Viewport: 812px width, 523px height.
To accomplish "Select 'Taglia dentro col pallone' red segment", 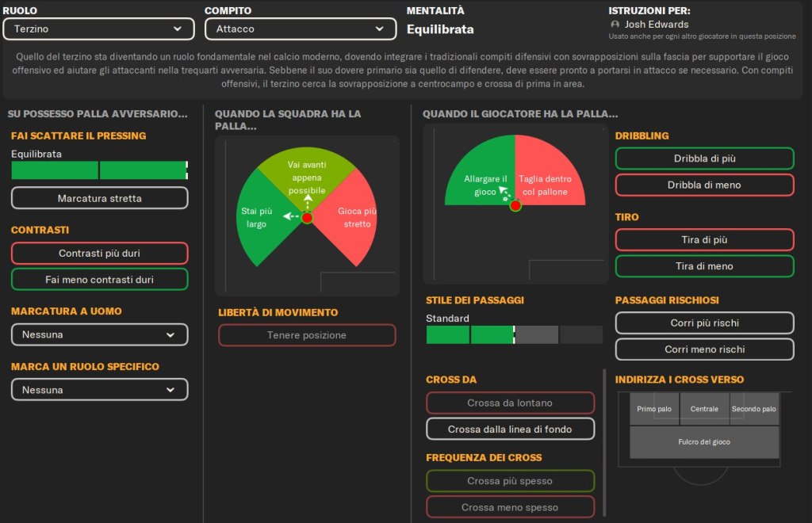I will pyautogui.click(x=551, y=178).
